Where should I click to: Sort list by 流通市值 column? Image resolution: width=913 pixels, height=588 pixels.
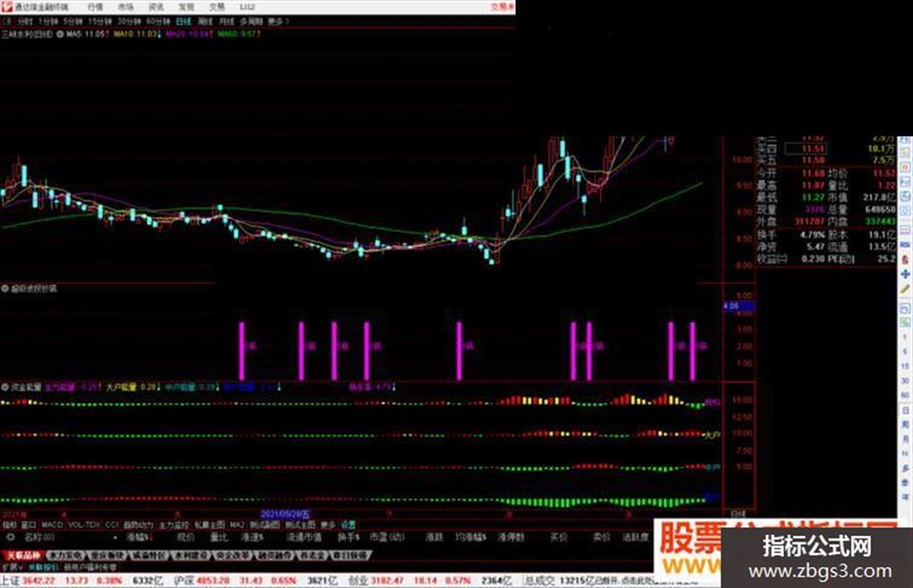click(304, 537)
